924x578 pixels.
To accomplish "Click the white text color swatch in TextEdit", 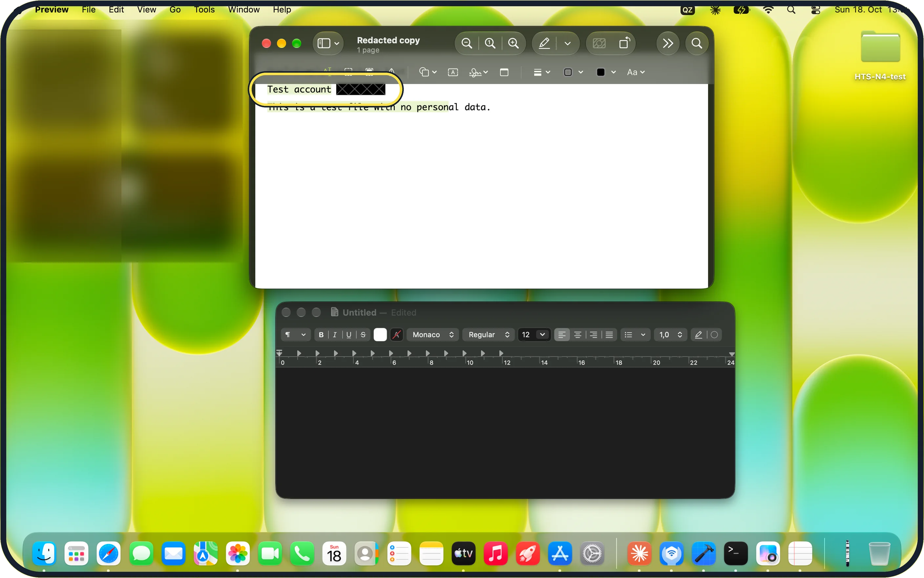I will point(380,335).
